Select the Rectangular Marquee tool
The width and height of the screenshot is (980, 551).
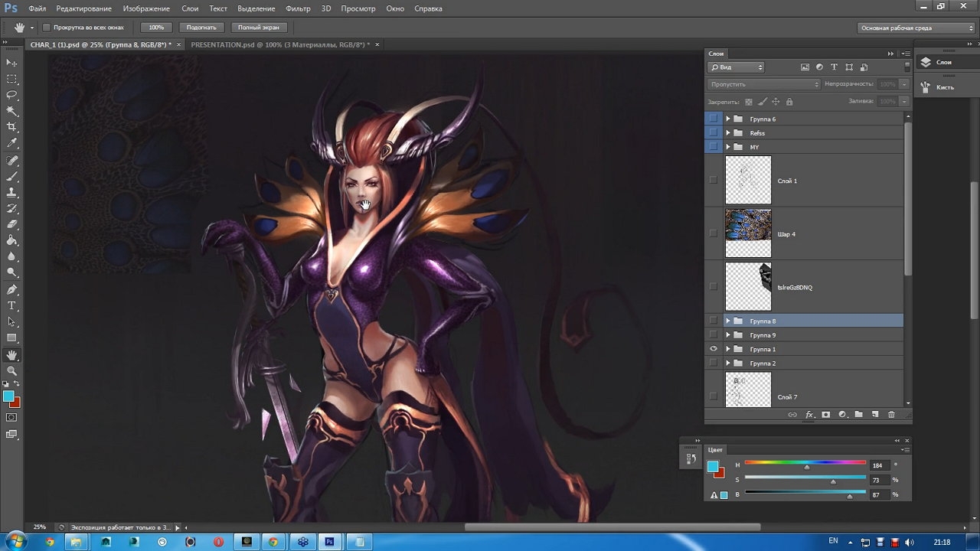point(11,79)
